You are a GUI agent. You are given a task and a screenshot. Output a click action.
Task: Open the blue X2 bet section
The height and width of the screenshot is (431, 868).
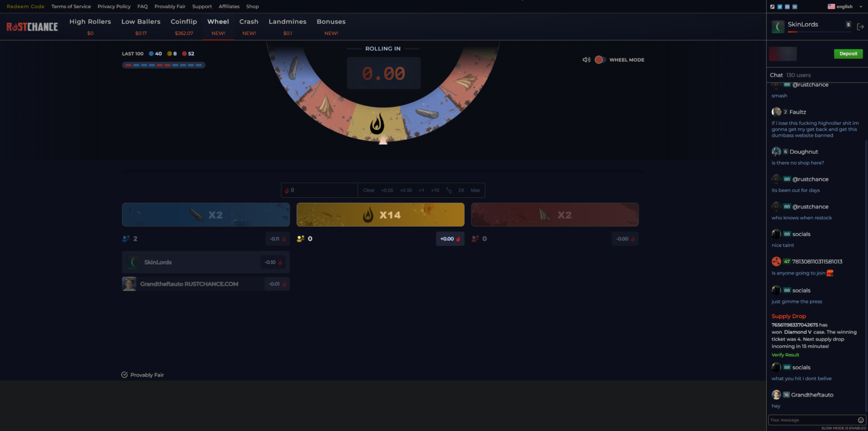[206, 214]
